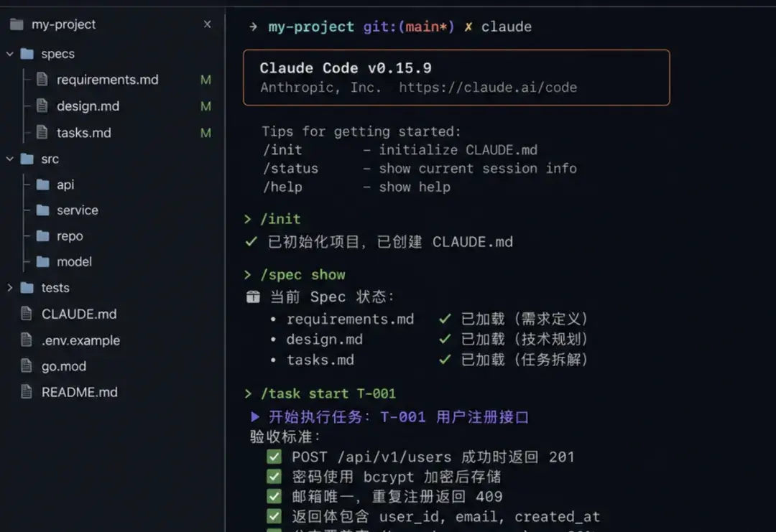Click the src folder icon
The height and width of the screenshot is (532, 776).
27,159
